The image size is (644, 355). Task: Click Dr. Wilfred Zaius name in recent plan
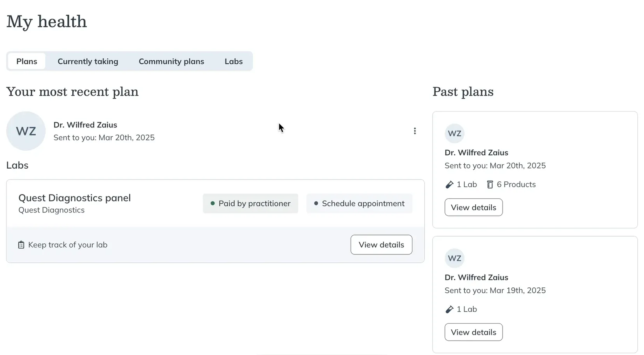[x=85, y=125]
